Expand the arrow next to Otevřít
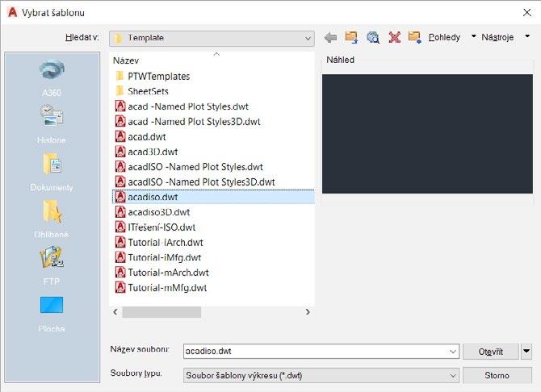Viewport: 541px width, 392px height. (x=526, y=352)
